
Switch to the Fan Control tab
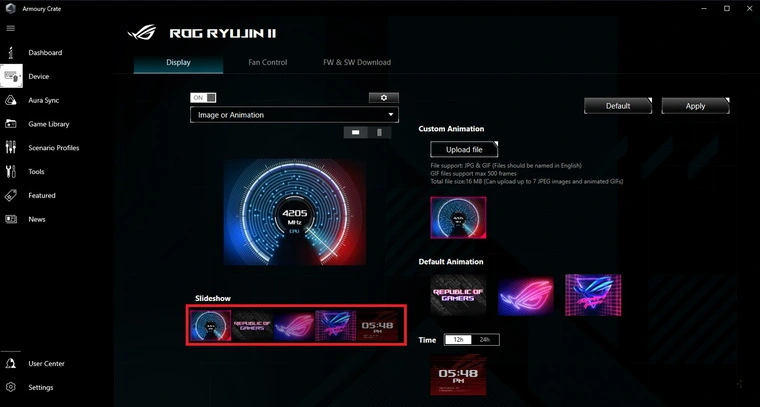pyautogui.click(x=267, y=62)
